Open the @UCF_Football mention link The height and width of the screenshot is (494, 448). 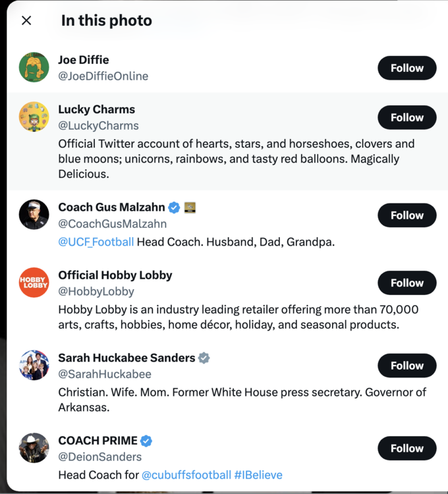[x=96, y=242]
